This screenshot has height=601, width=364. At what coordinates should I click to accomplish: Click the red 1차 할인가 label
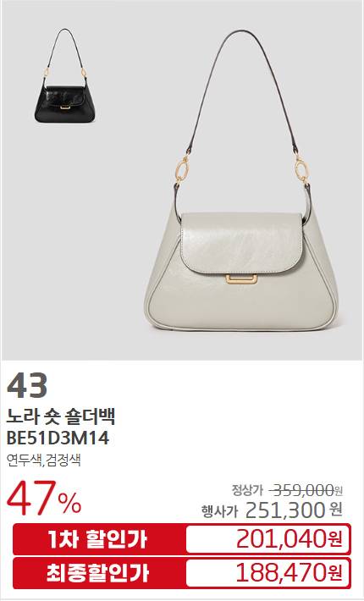[x=97, y=539]
